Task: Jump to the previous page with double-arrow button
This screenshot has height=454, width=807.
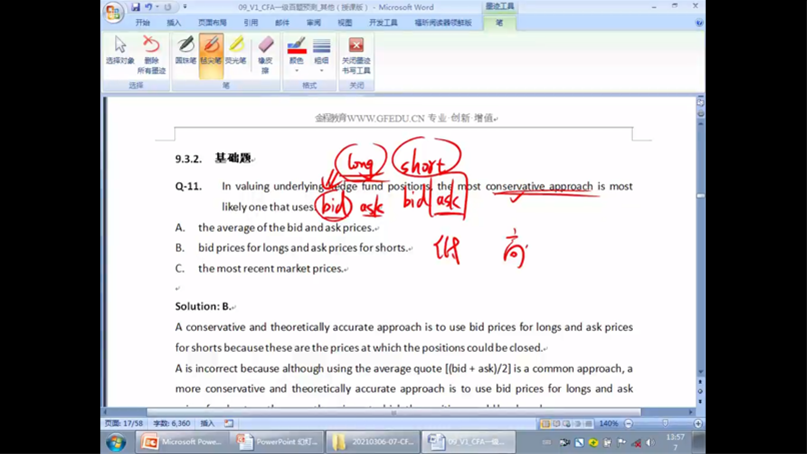Action: pos(700,382)
